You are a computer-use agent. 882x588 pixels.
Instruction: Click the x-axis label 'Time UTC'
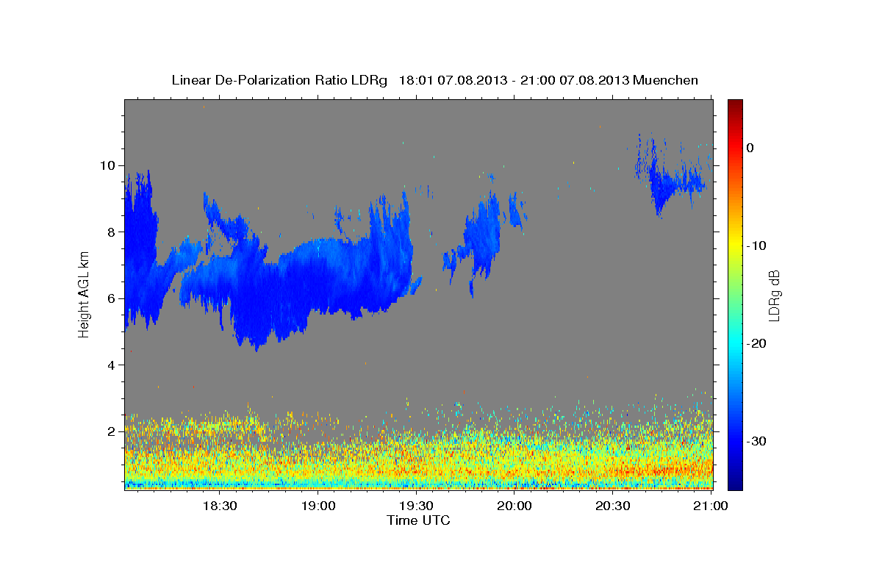tap(418, 520)
